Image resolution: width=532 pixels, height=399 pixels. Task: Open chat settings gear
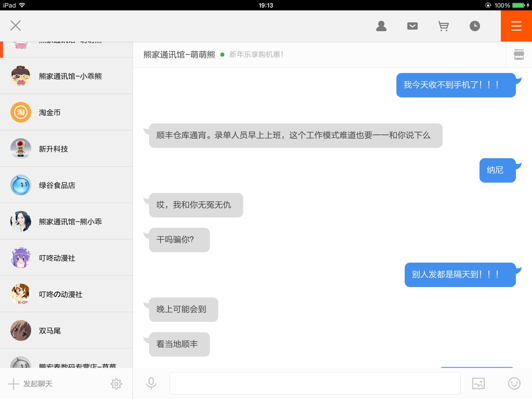(x=116, y=384)
